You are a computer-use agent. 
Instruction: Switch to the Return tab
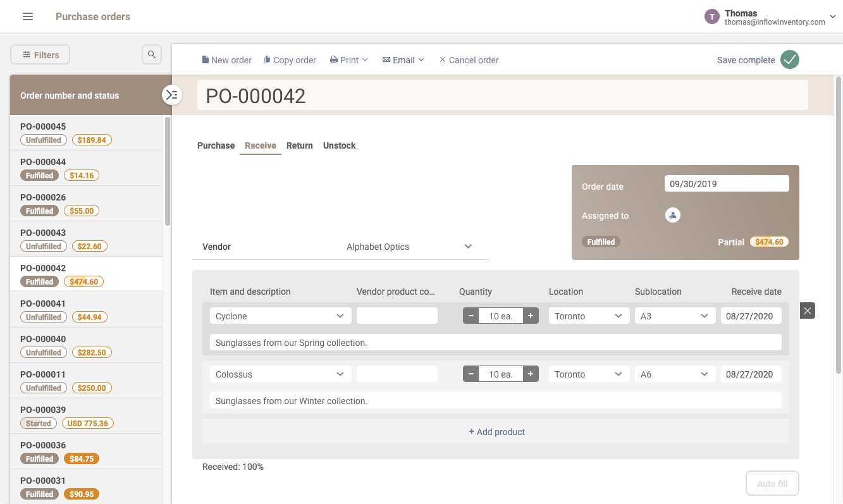300,145
